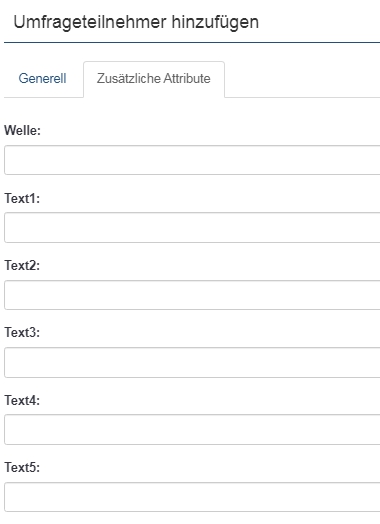
Task: Click the Text5 input box
Action: [x=192, y=497]
